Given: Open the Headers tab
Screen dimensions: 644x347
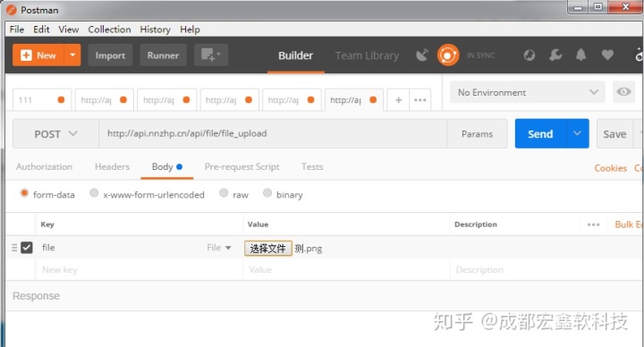Looking at the screenshot, I should pyautogui.click(x=112, y=166).
